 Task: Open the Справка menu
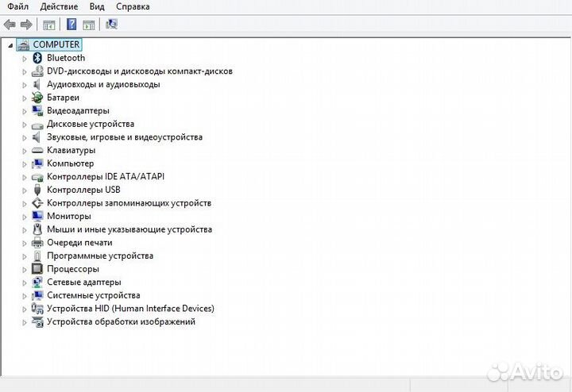coord(133,6)
